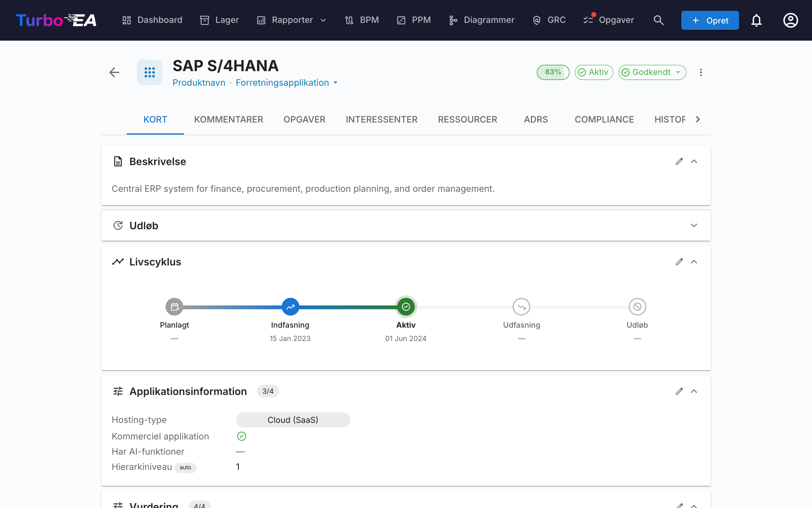Open the Forretningsapplikation type dropdown
The height and width of the screenshot is (508, 812).
[286, 83]
